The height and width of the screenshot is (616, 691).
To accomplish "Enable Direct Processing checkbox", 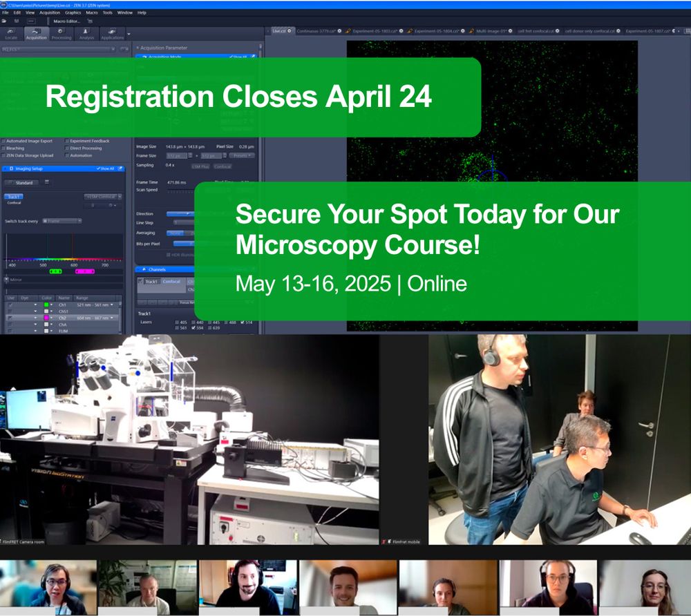I will (68, 148).
